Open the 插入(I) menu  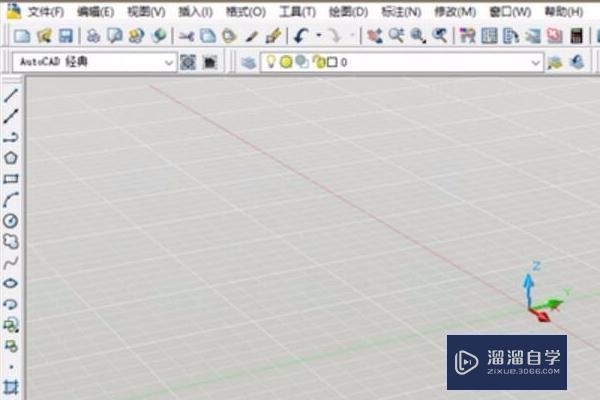tap(196, 12)
